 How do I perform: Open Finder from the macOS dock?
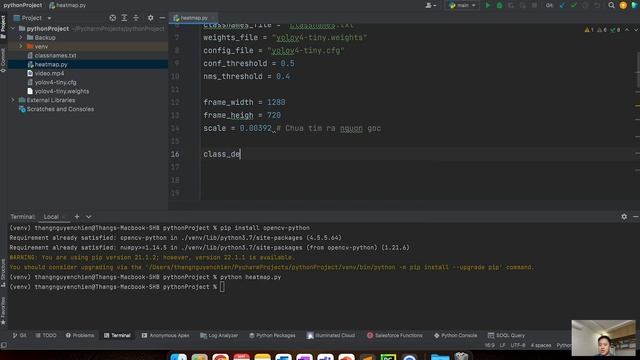pyautogui.click(x=178, y=357)
